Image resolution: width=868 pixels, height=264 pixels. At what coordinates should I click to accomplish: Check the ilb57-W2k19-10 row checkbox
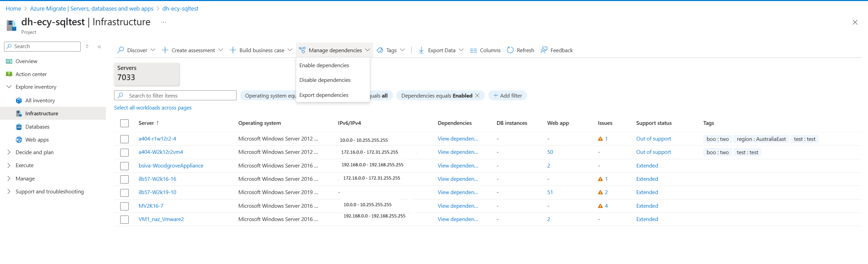(125, 193)
